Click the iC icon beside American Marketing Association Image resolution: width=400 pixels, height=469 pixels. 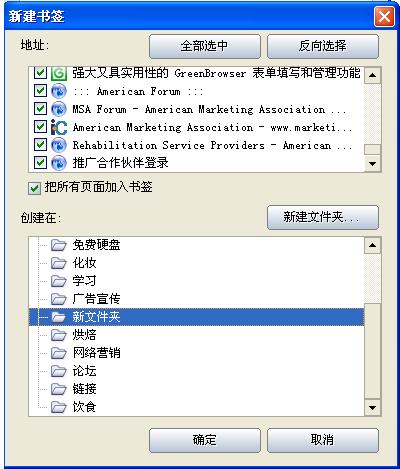[59, 127]
